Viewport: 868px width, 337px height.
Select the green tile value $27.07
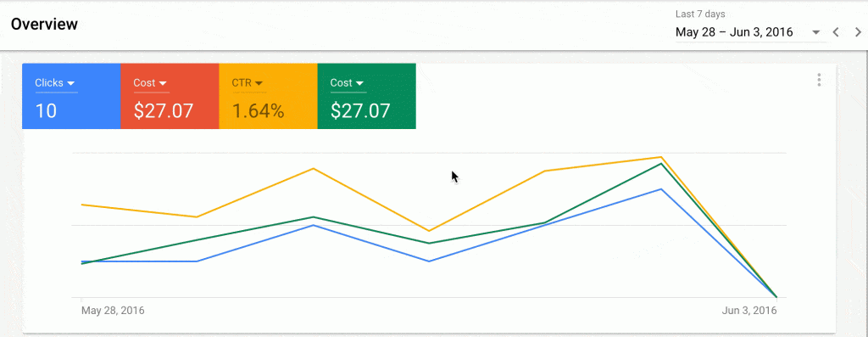coord(360,111)
